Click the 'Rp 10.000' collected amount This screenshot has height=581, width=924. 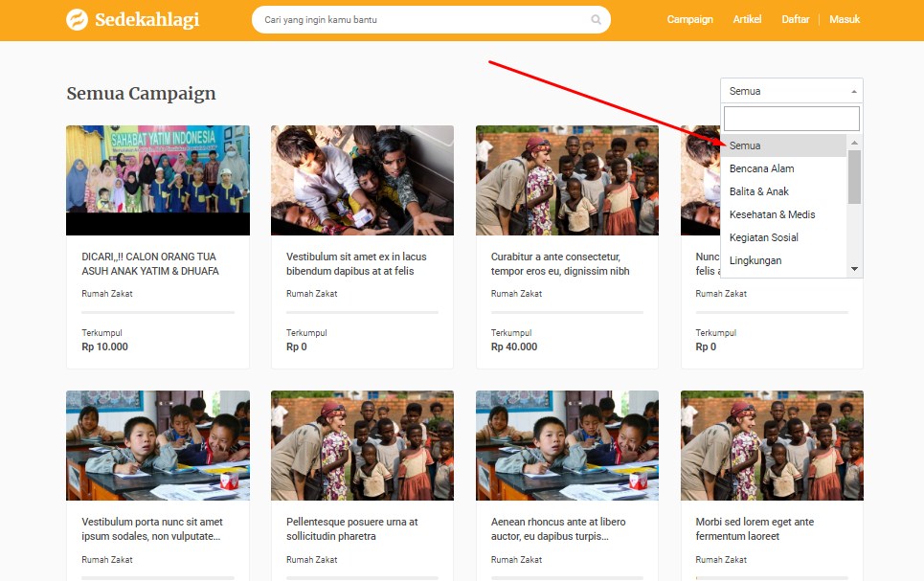(105, 347)
